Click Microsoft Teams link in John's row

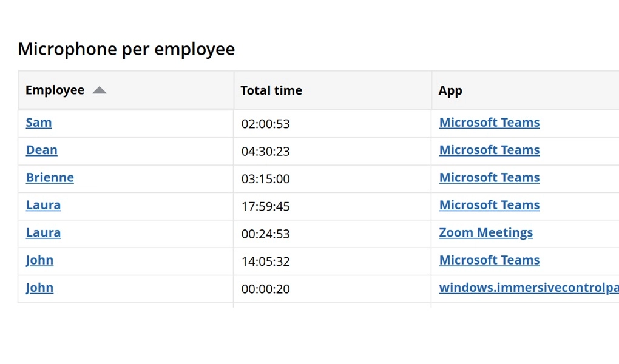pos(489,260)
